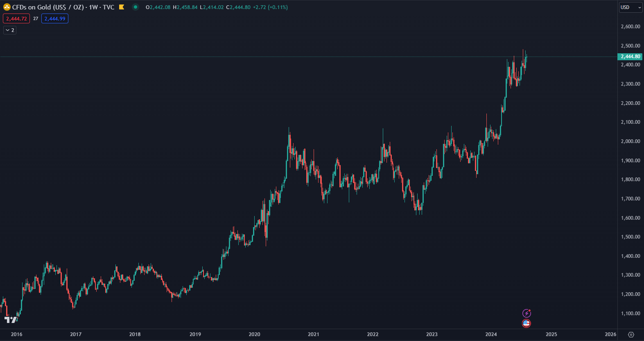Click the spread value 27
644x341 pixels.
[x=36, y=18]
